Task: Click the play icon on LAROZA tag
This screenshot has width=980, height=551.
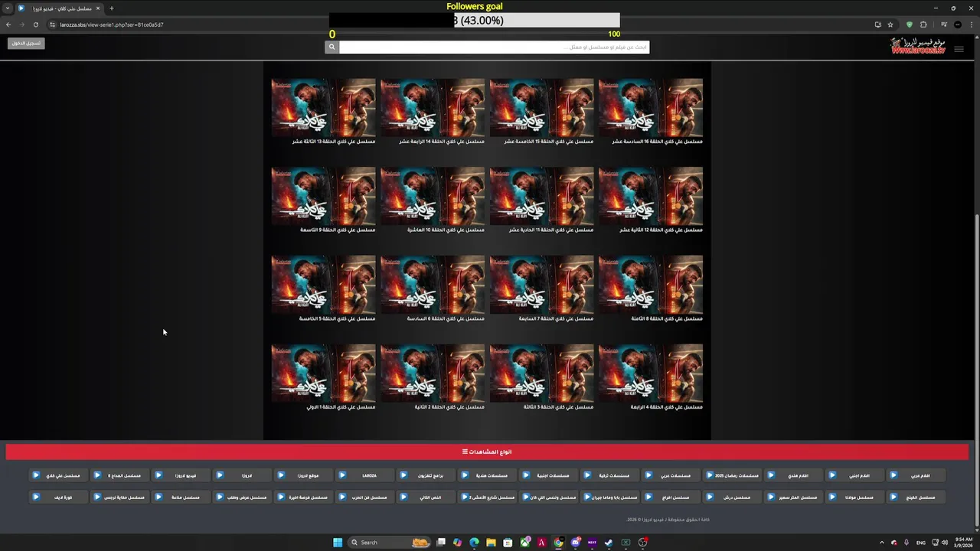Action: click(x=342, y=475)
